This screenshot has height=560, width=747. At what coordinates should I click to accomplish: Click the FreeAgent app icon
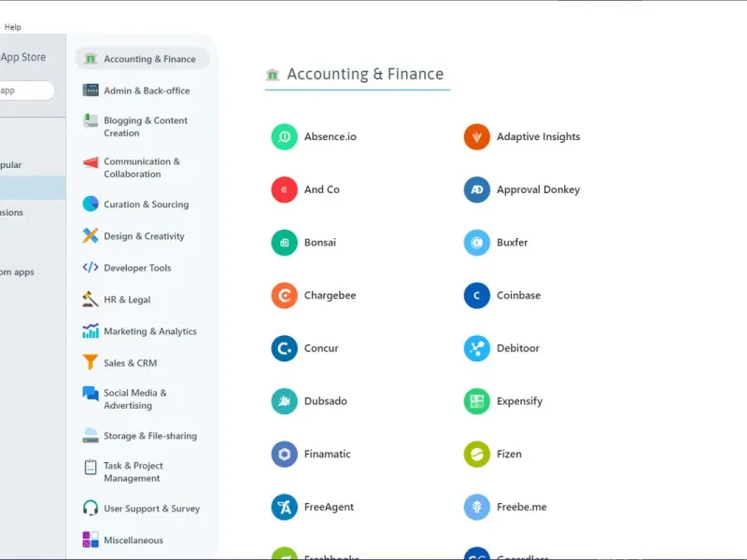tap(285, 507)
